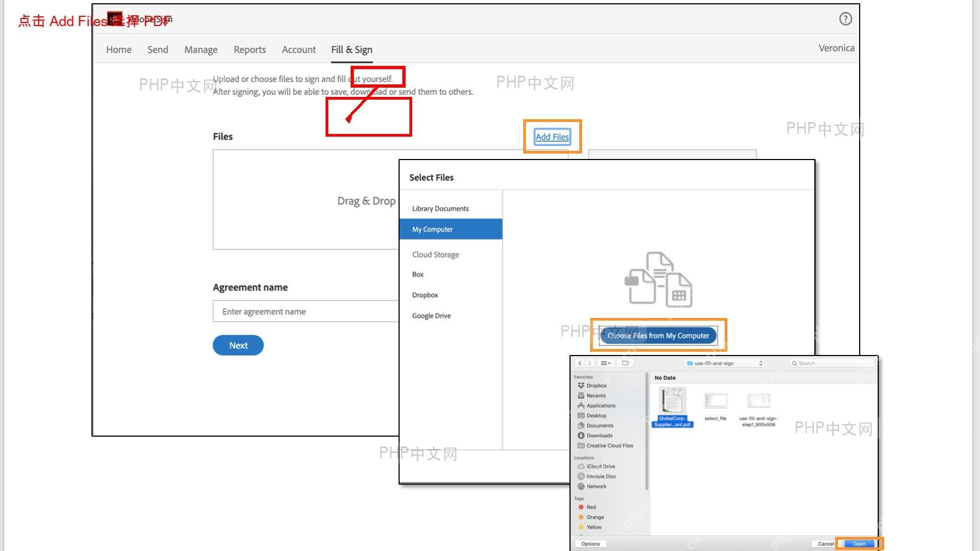Open the Fill & Sign tab

click(x=352, y=50)
